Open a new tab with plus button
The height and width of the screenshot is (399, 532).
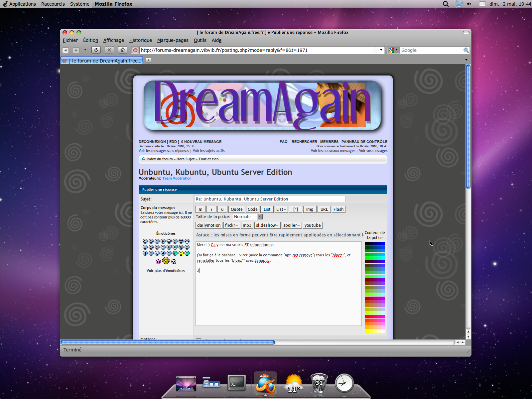[149, 60]
